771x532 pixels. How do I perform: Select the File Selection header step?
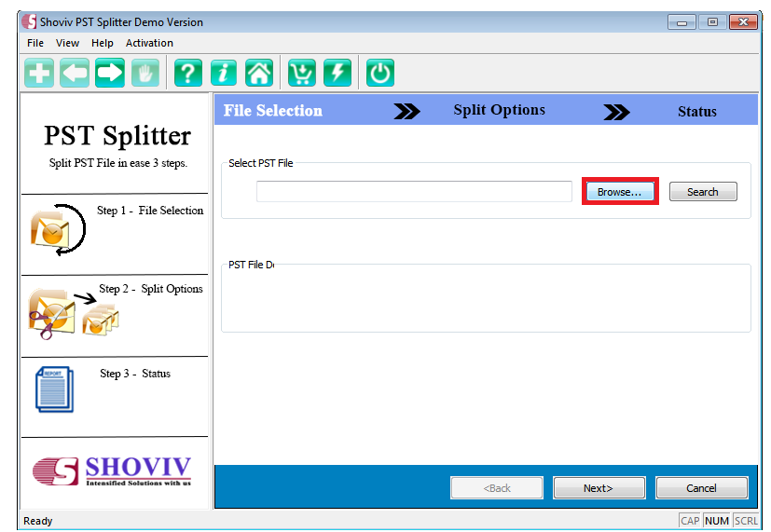[273, 111]
